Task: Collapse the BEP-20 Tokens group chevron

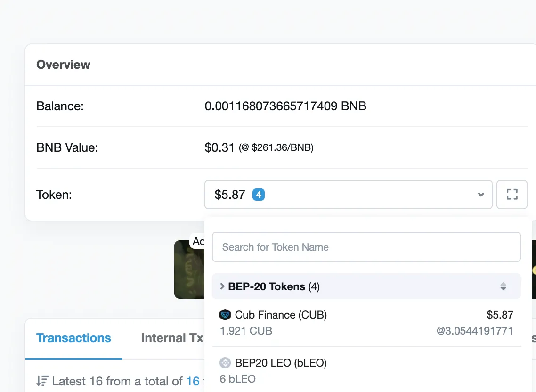Action: [222, 286]
